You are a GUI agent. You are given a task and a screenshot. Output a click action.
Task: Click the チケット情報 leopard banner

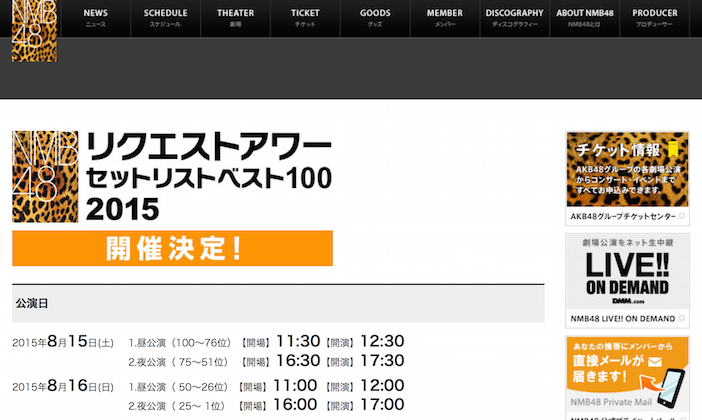coord(627,169)
